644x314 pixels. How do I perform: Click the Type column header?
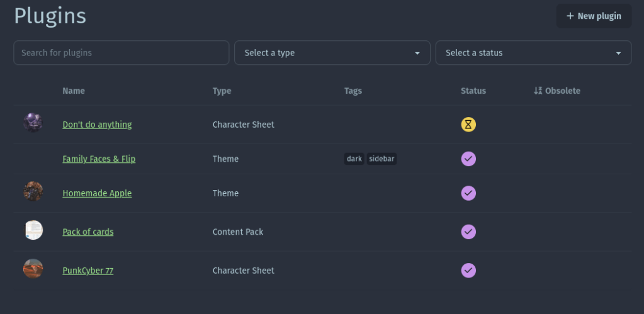222,91
